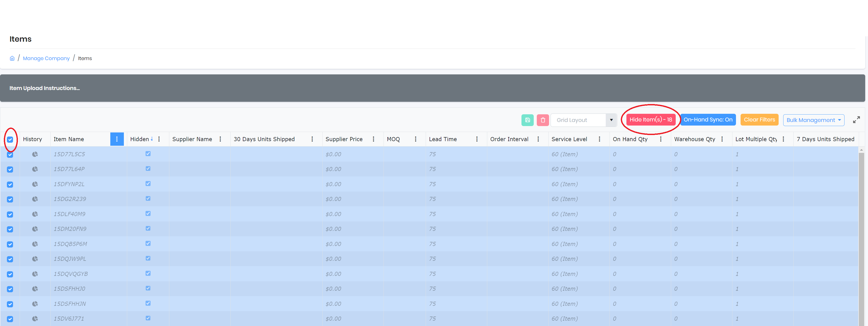
Task: Uncheck Hidden checkbox for 15DQB5P6M
Action: click(x=148, y=243)
